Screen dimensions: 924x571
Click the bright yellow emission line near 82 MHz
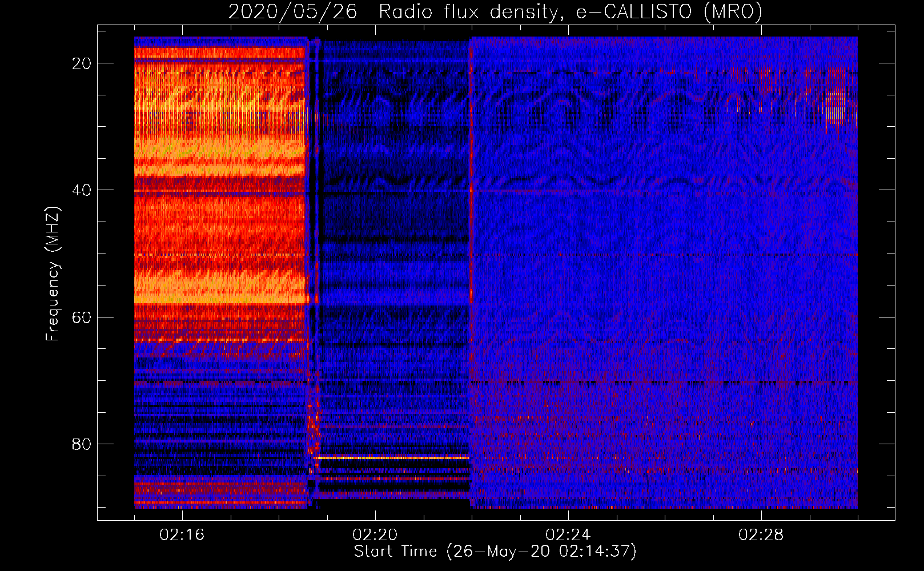point(393,457)
